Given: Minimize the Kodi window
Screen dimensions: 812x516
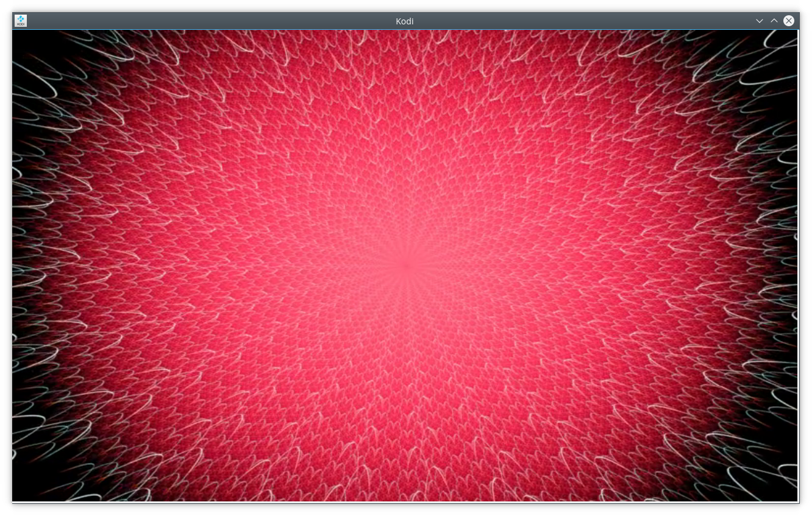Looking at the screenshot, I should [760, 21].
